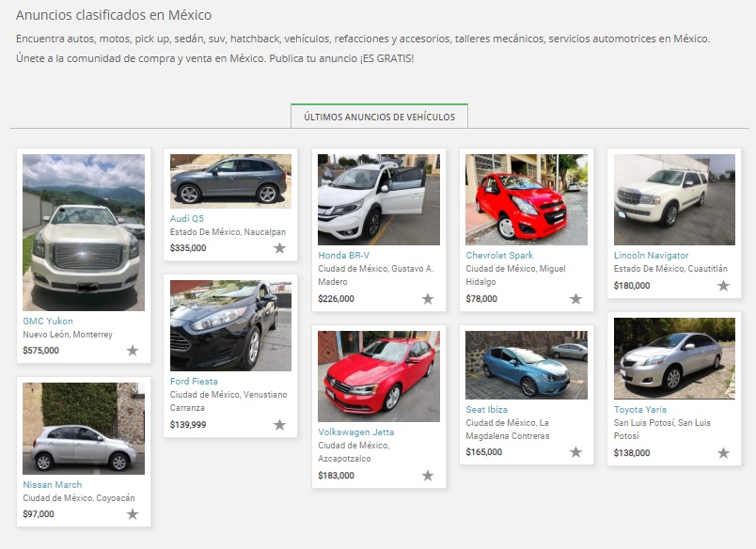The height and width of the screenshot is (549, 756).
Task: Click the Ciudad de México, Coyoacán location
Action: click(x=79, y=498)
